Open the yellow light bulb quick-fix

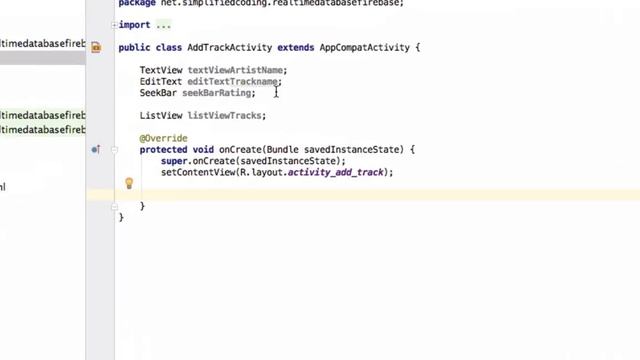click(129, 183)
